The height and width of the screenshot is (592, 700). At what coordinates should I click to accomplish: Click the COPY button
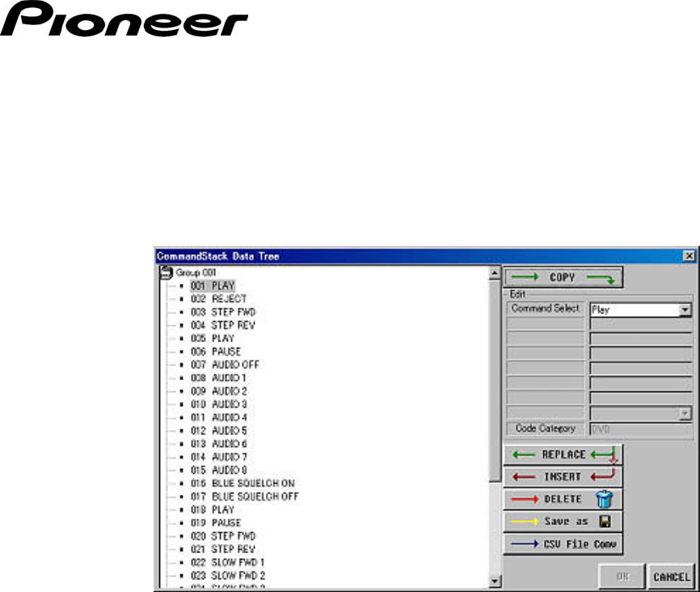click(x=563, y=277)
